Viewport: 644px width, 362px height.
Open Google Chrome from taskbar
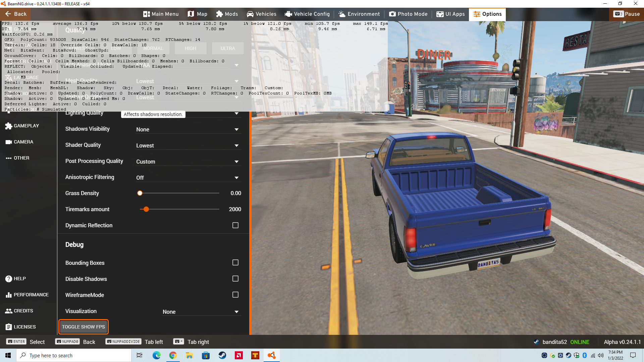click(173, 355)
